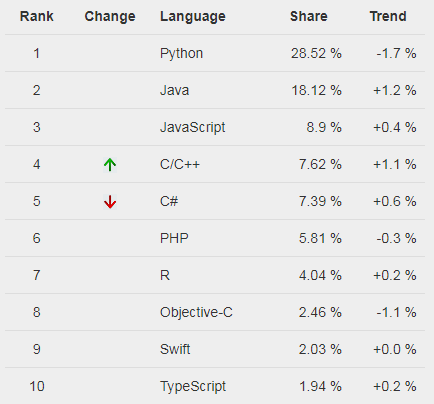Click the PHP language entry

tap(174, 238)
